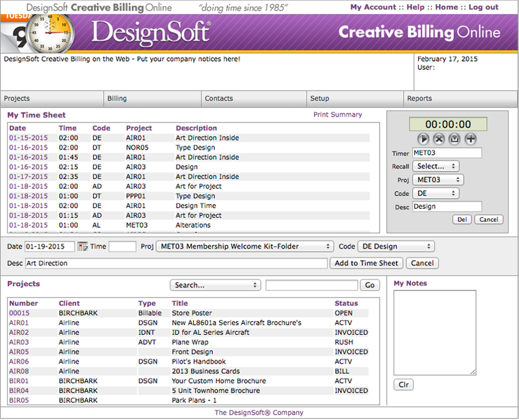Click the Help link
This screenshot has width=519, height=420.
[415, 7]
